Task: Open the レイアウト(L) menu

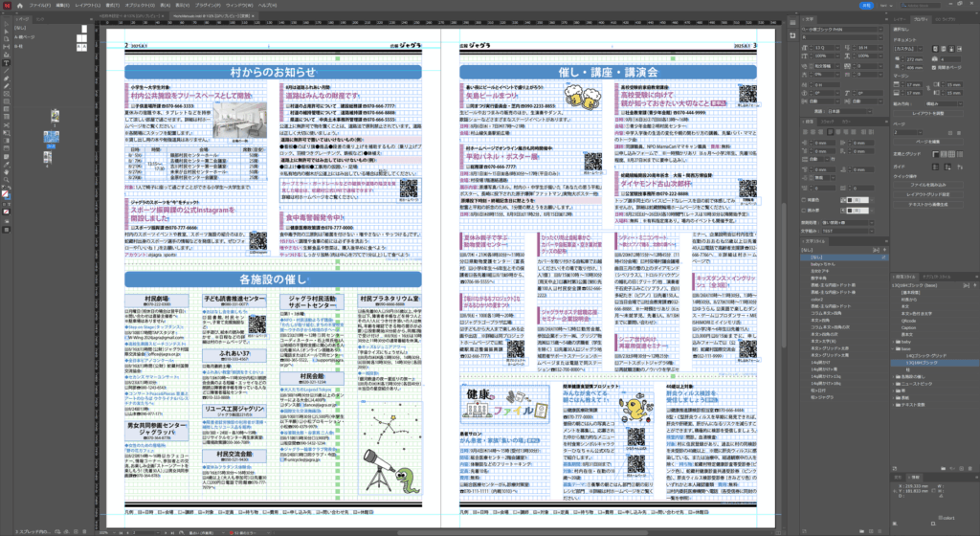Action: coord(87,5)
